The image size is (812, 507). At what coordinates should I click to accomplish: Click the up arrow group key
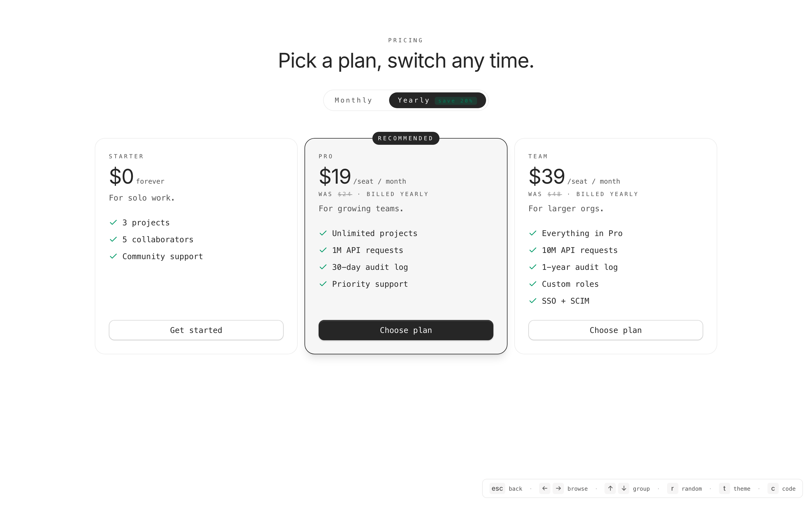tap(610, 488)
